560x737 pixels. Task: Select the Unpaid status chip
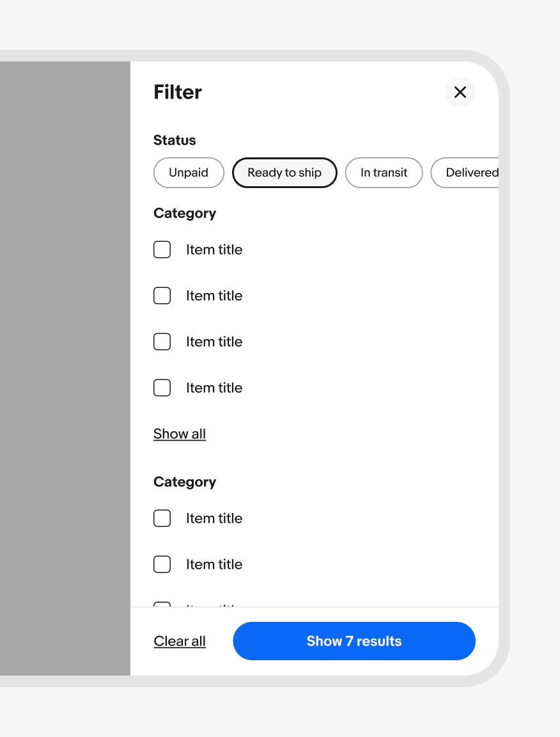click(189, 173)
